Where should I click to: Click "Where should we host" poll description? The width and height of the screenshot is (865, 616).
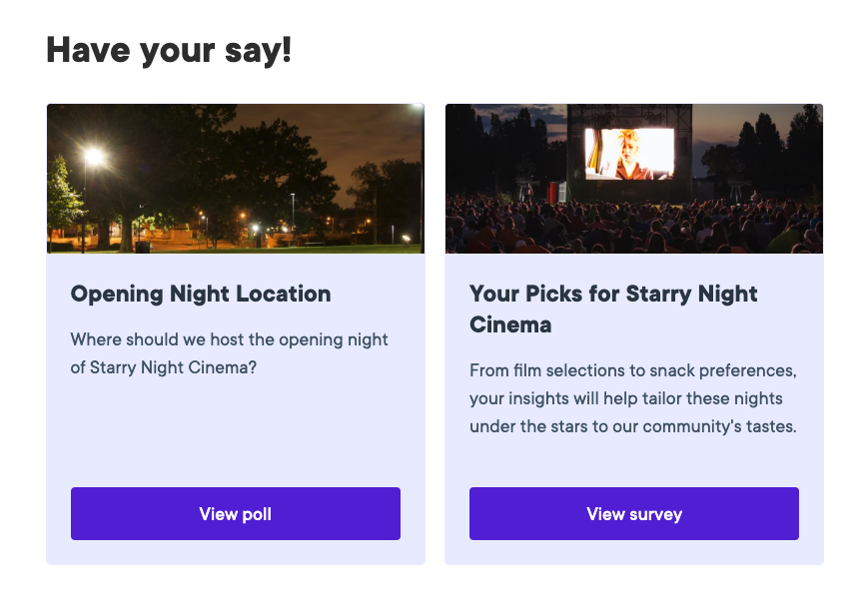point(230,339)
